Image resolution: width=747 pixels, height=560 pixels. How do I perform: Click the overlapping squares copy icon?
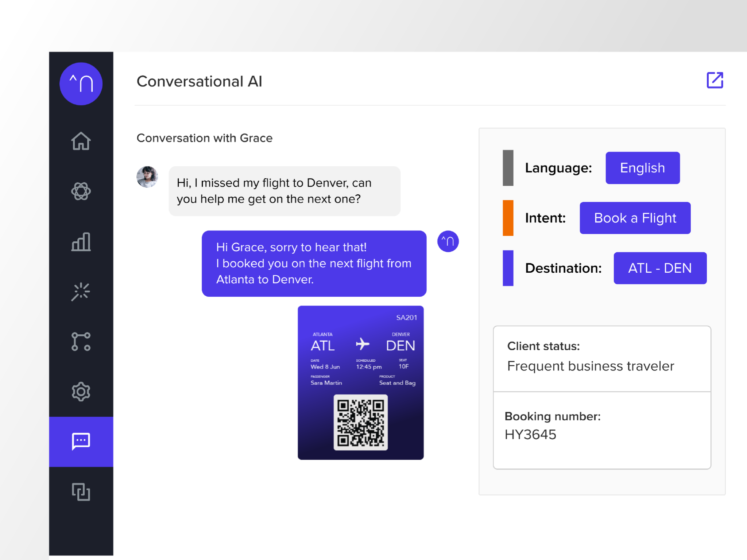click(81, 492)
